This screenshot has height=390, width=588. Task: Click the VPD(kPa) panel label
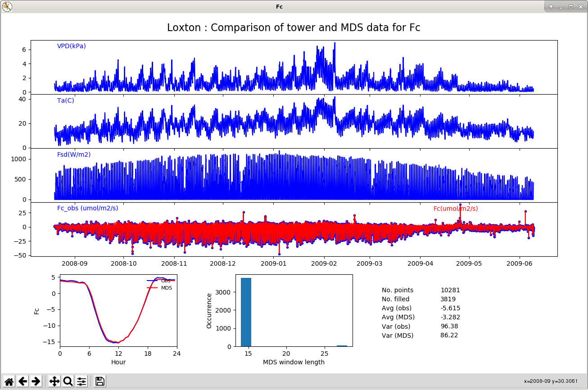pos(71,46)
